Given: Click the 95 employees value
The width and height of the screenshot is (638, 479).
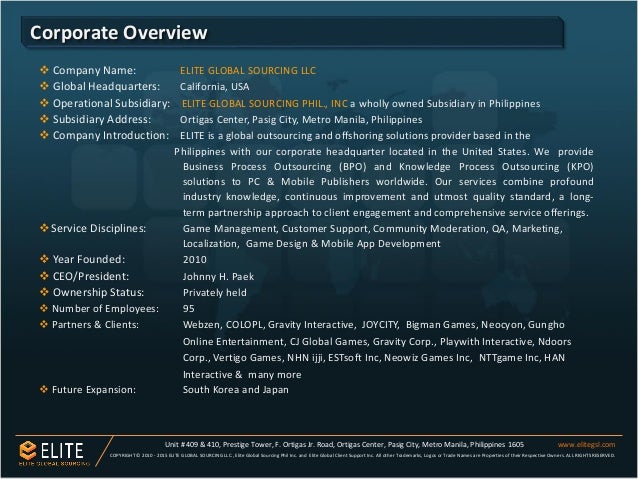Looking at the screenshot, I should click(188, 308).
